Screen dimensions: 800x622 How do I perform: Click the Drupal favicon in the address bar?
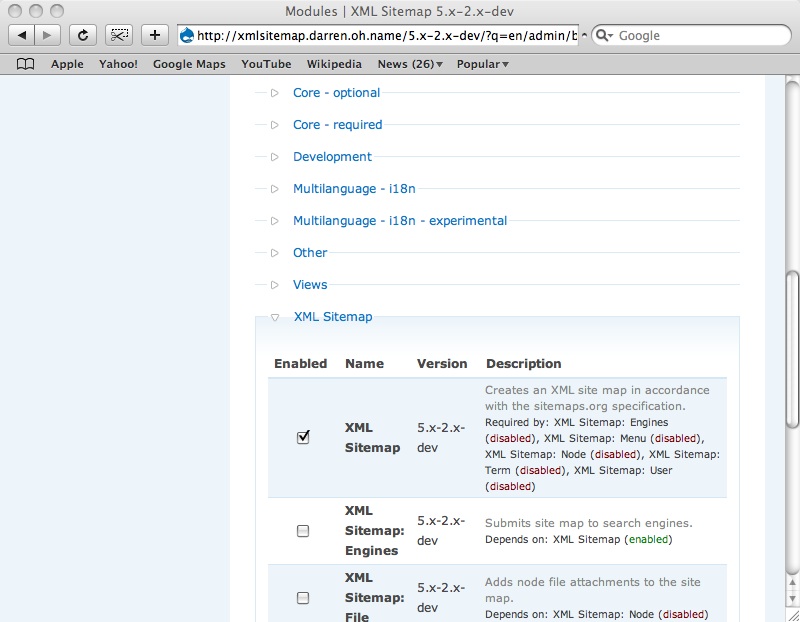[x=186, y=35]
